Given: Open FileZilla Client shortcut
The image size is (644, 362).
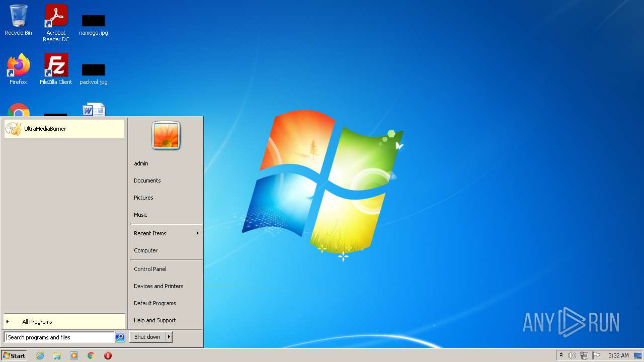Looking at the screenshot, I should pos(56,69).
